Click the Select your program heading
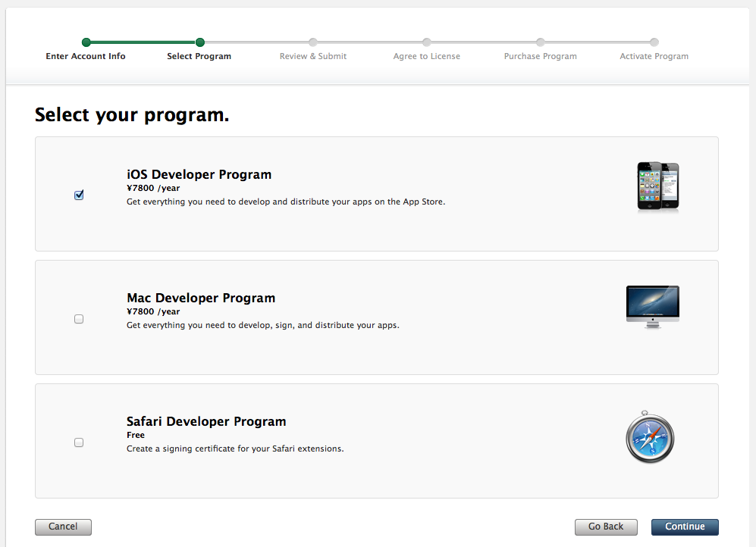Screen dimensions: 756x547 point(132,116)
